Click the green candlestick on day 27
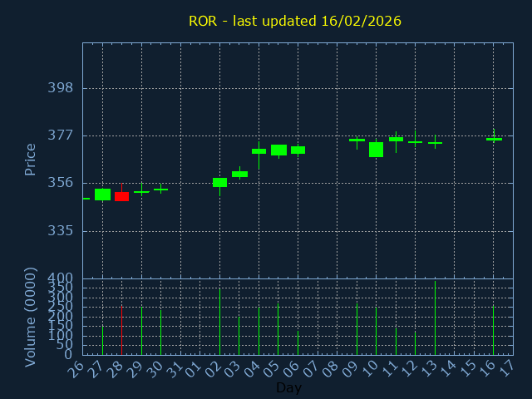Screen dimensions: 532x399 click(102, 195)
